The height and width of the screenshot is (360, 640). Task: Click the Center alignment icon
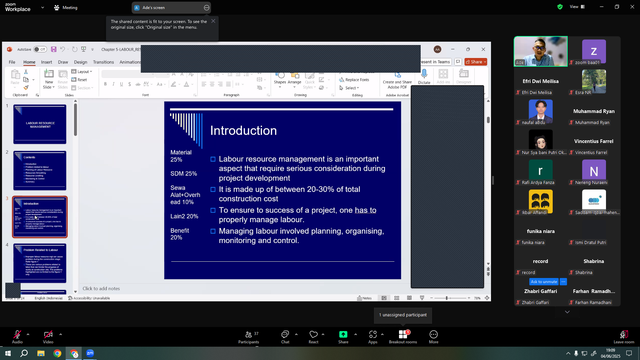(x=212, y=84)
